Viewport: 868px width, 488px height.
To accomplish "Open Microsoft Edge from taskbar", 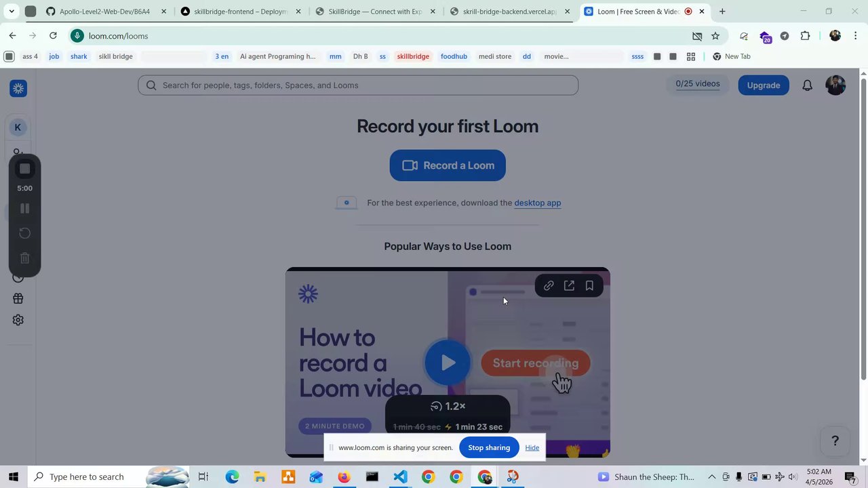I will [x=232, y=476].
